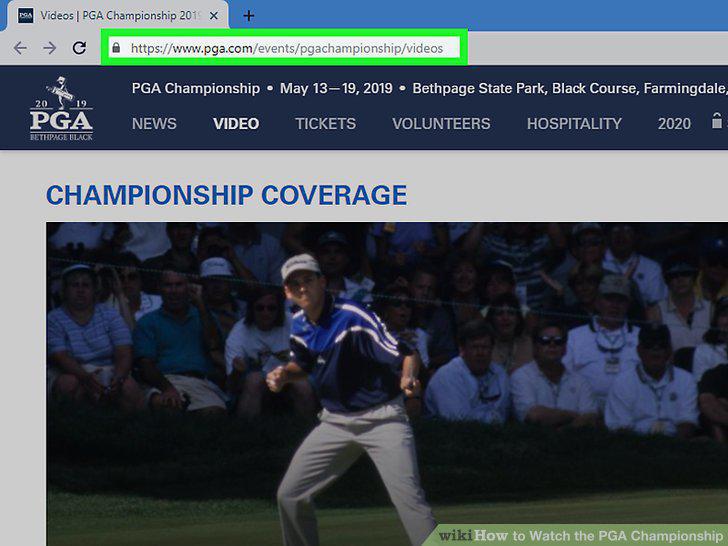
Task: Click the May 13—19, 2019 date text
Action: coord(336,88)
